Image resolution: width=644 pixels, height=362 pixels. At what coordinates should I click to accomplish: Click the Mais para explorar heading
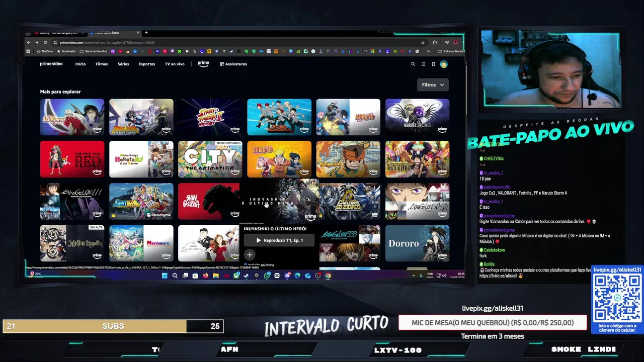pyautogui.click(x=60, y=92)
